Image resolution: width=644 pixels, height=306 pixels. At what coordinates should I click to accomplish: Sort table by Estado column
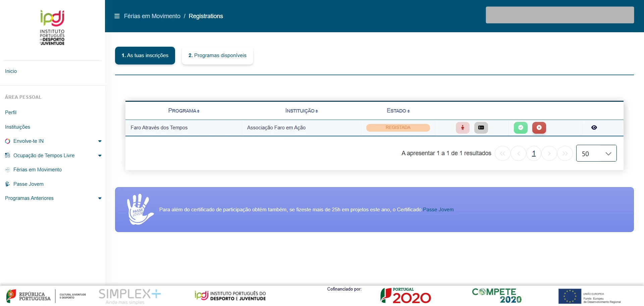coord(398,111)
